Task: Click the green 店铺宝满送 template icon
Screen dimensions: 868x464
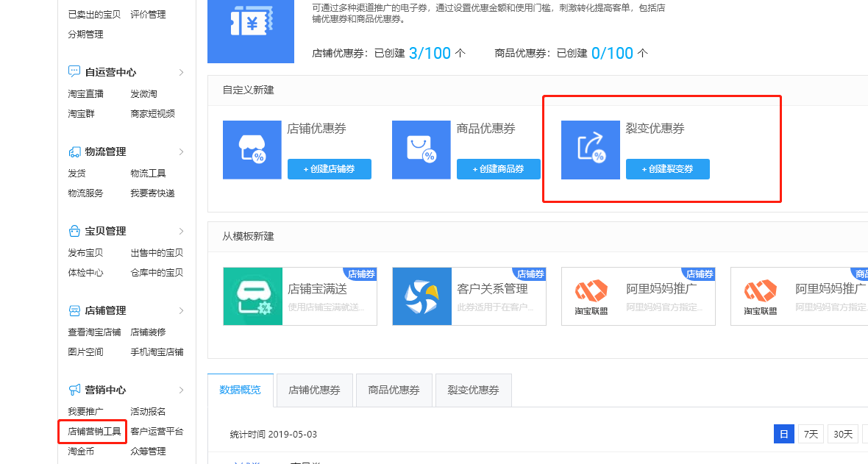Action: click(x=252, y=296)
